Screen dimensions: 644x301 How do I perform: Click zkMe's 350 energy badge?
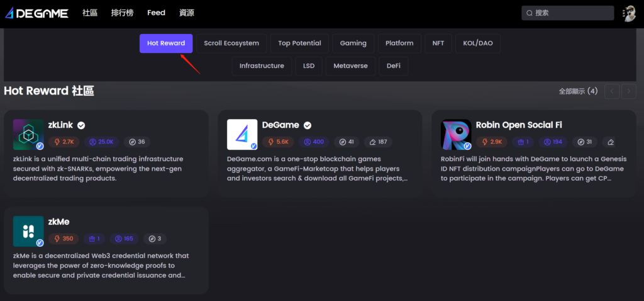tap(64, 239)
